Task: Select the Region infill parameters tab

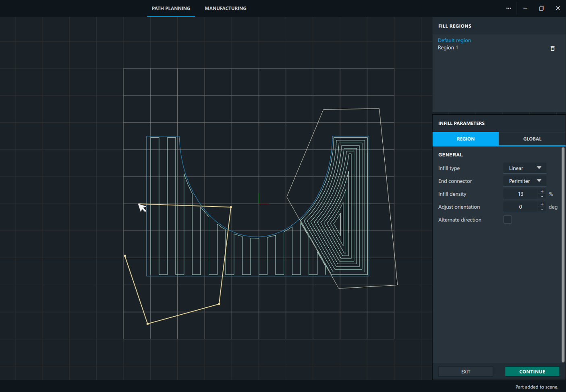Action: coord(465,139)
